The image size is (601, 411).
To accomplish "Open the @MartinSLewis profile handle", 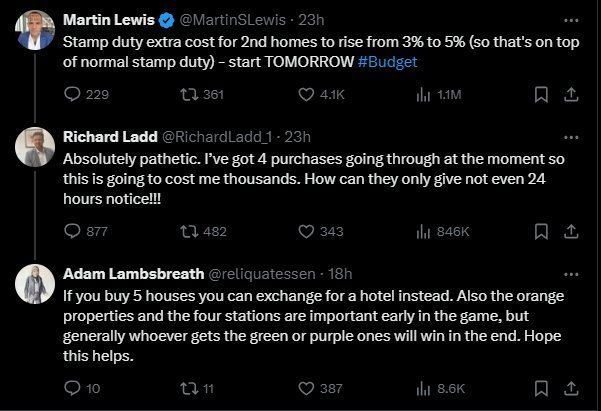I will click(232, 20).
